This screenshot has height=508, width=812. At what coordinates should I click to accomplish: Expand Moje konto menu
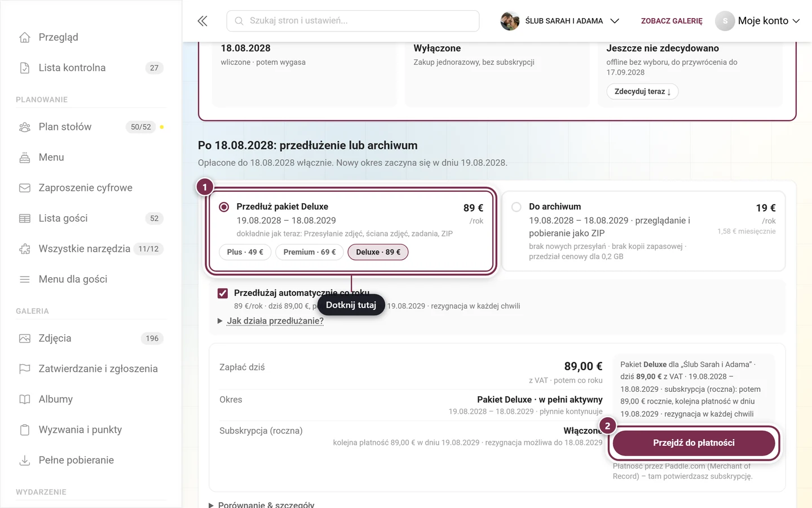click(758, 21)
